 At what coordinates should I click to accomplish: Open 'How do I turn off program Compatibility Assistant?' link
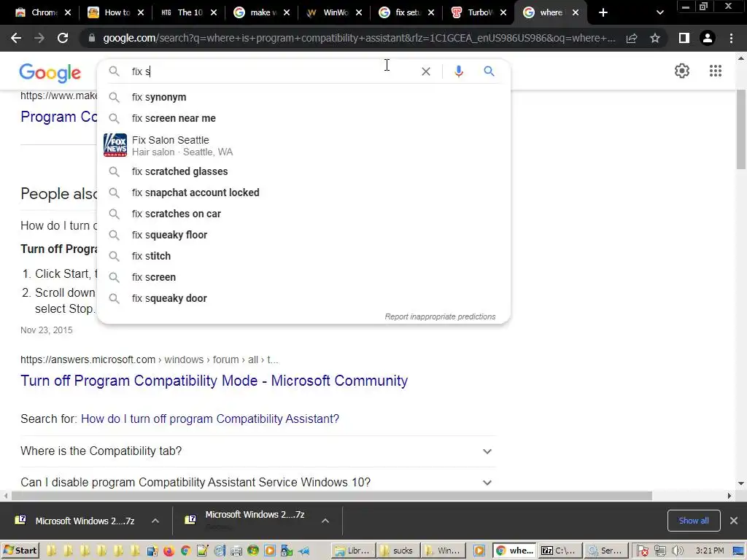(x=209, y=419)
